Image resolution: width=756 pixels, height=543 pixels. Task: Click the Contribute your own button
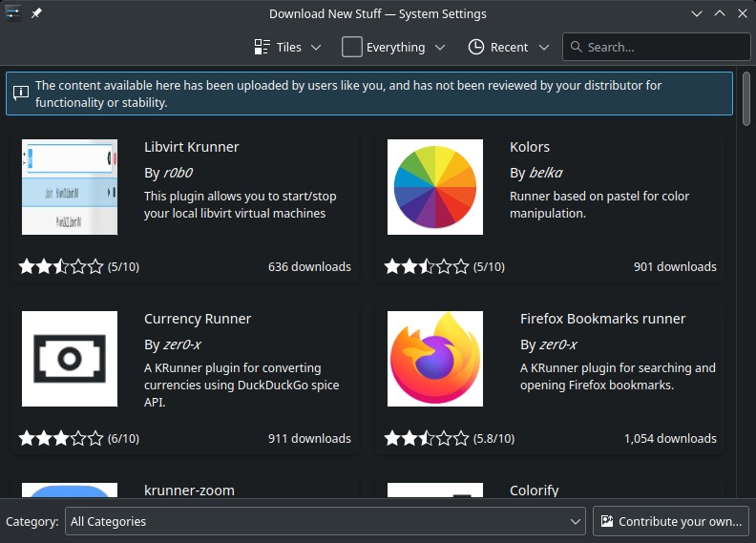coord(671,521)
